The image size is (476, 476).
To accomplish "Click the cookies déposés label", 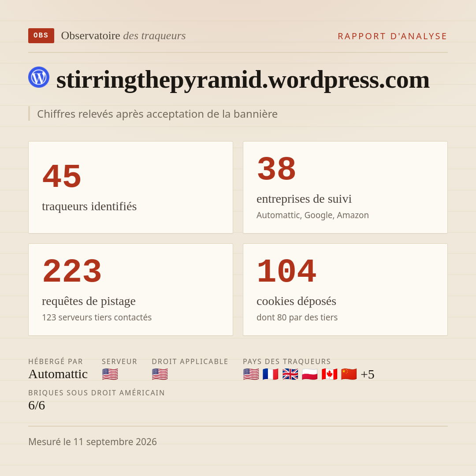I will tap(296, 301).
